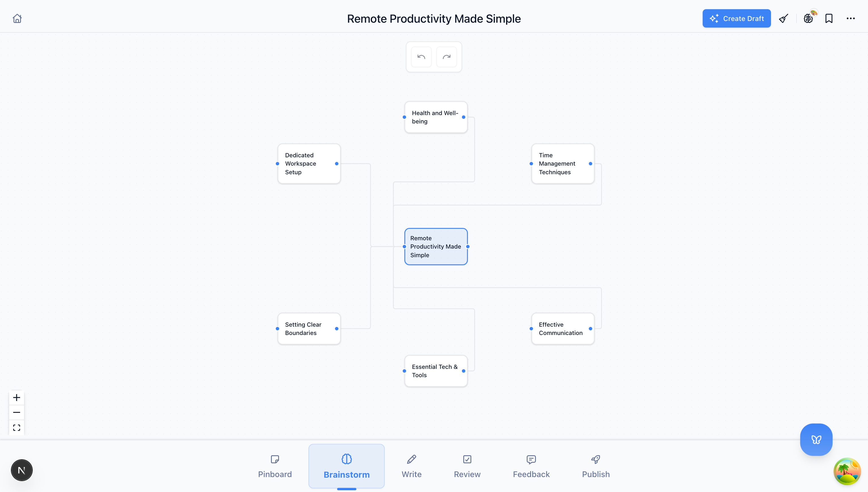
Task: Bookmark this brainstorm project
Action: (829, 18)
